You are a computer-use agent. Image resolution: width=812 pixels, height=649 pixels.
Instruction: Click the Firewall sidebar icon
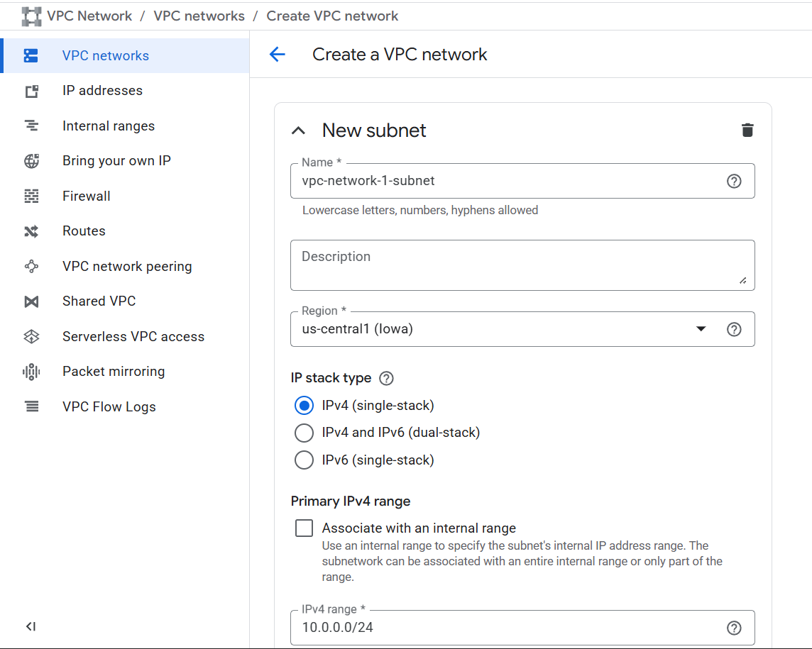[x=31, y=196]
